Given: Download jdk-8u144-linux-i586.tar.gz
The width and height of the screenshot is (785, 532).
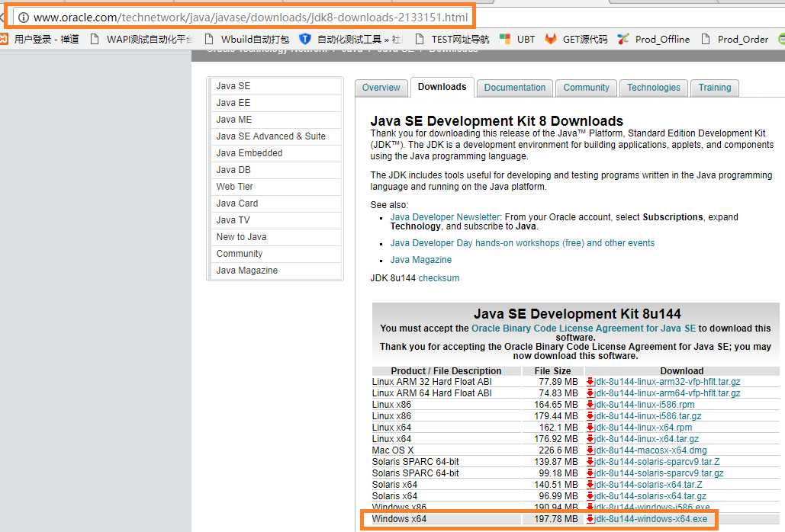Looking at the screenshot, I should (648, 416).
